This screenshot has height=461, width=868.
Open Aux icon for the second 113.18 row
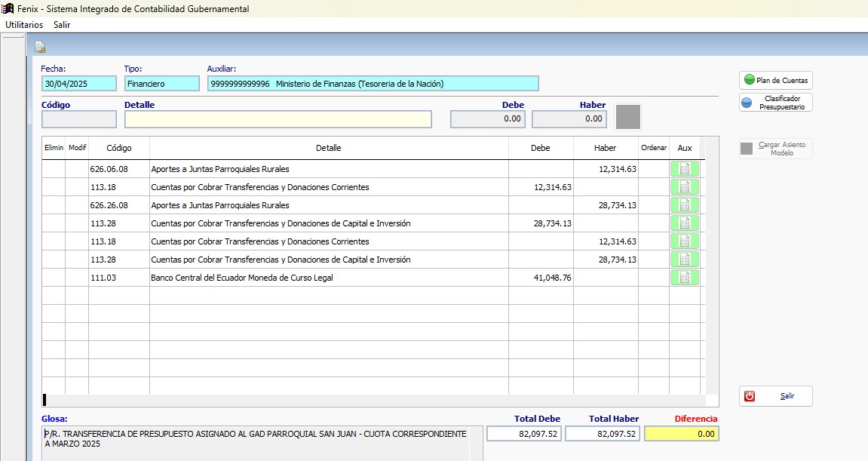click(x=685, y=241)
